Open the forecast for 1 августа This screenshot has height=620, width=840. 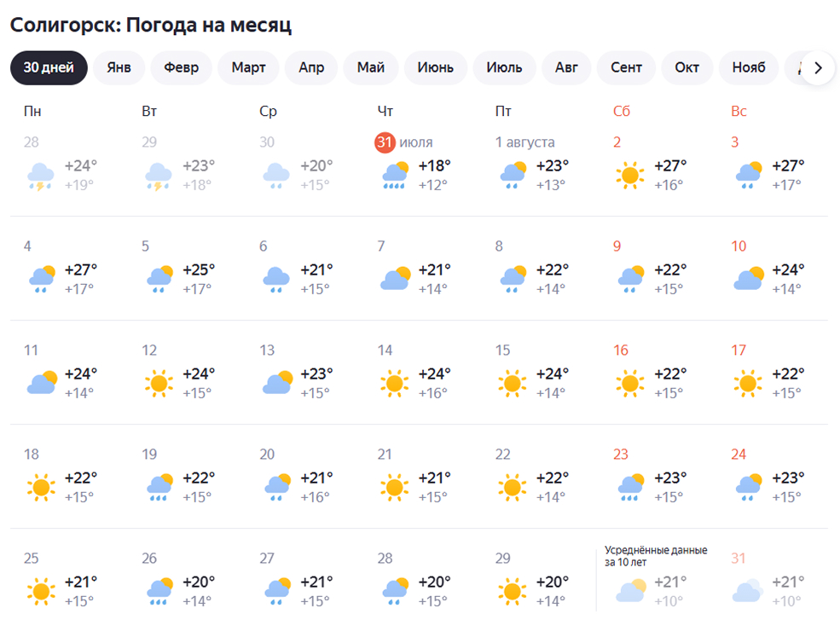point(525,142)
